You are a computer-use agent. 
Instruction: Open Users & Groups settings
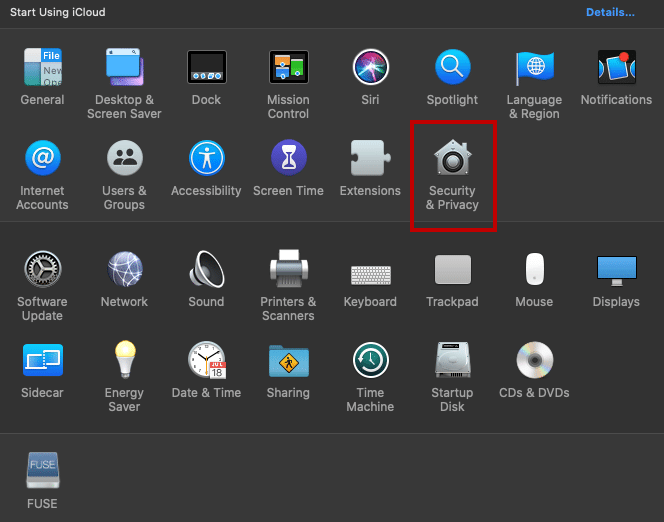pyautogui.click(x=124, y=159)
